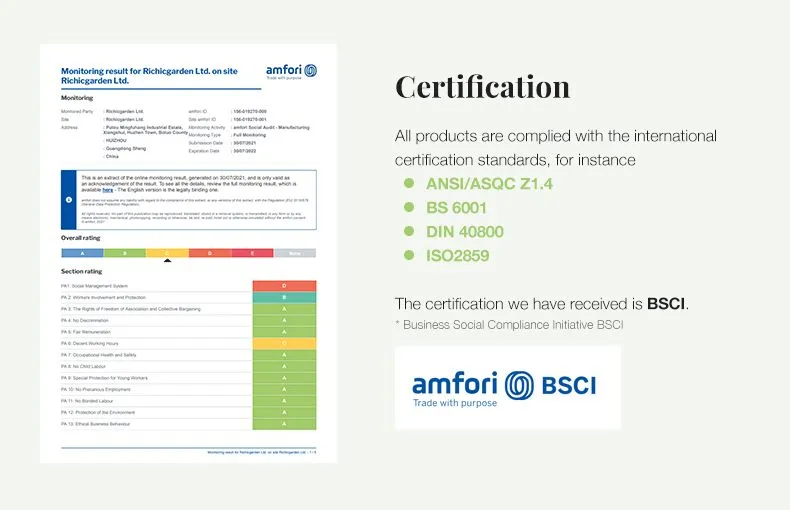The height and width of the screenshot is (510, 790).
Task: Click the 'Section rating' heading
Action: pyautogui.click(x=82, y=272)
